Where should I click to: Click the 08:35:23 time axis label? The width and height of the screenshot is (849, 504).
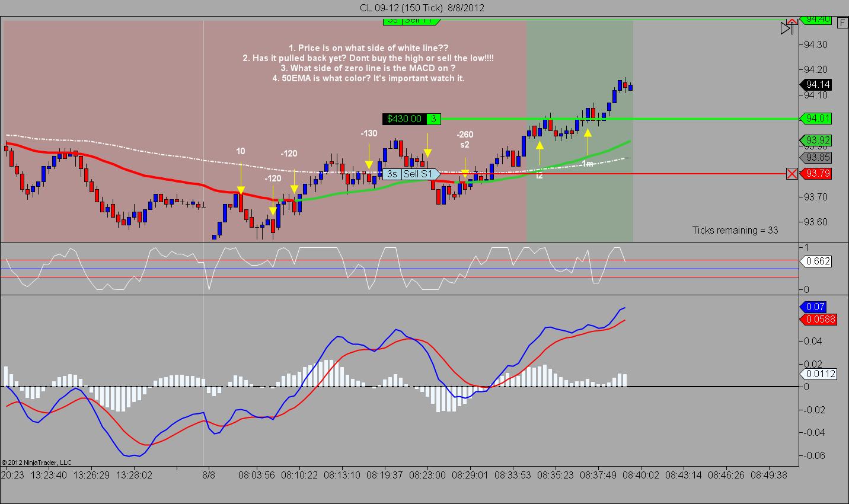point(556,475)
